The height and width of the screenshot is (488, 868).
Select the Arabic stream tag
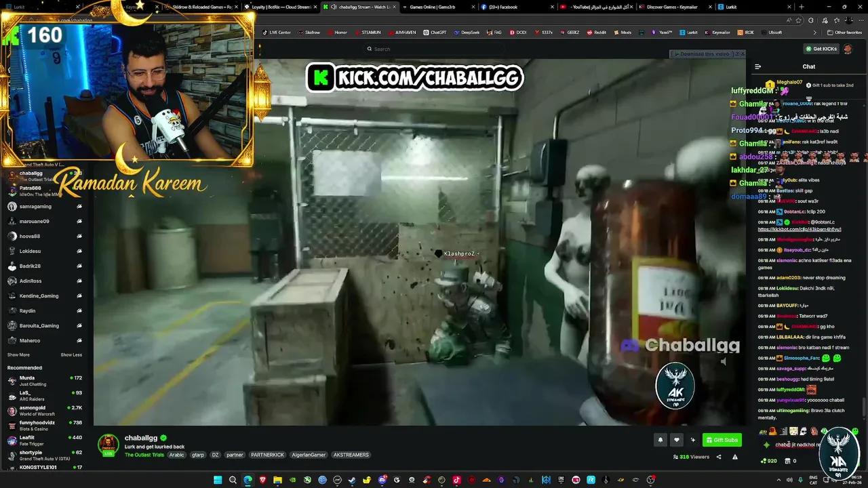point(176,455)
